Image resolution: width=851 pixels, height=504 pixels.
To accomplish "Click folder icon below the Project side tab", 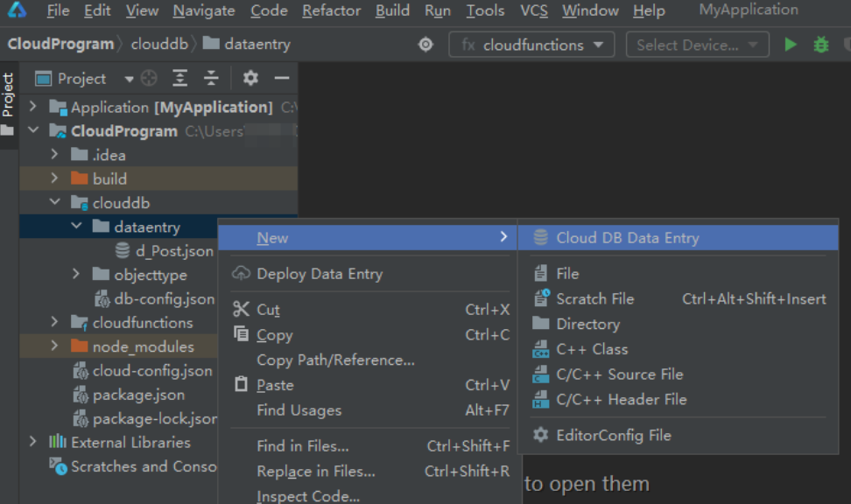I will (x=7, y=130).
